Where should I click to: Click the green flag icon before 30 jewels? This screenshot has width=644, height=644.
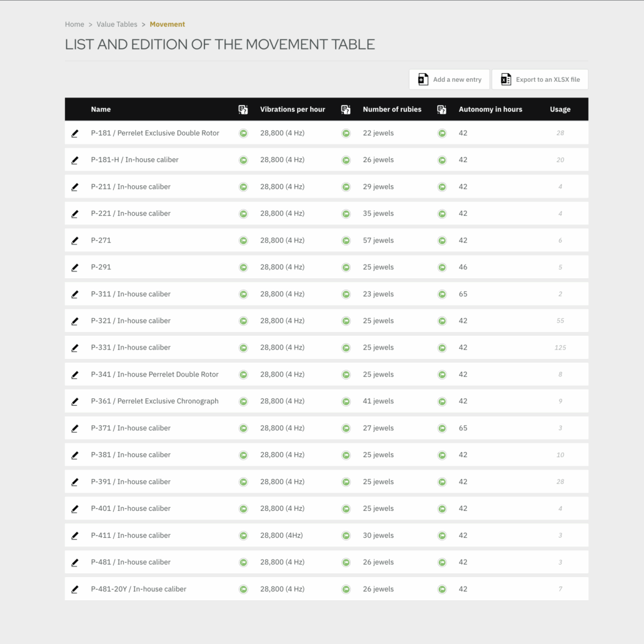[x=346, y=536]
